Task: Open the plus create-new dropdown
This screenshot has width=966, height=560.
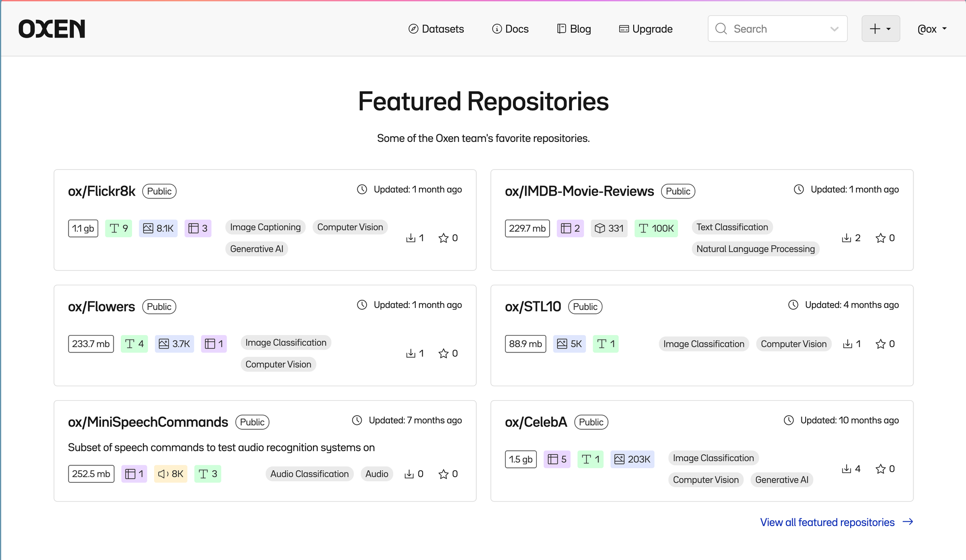Action: coord(881,29)
